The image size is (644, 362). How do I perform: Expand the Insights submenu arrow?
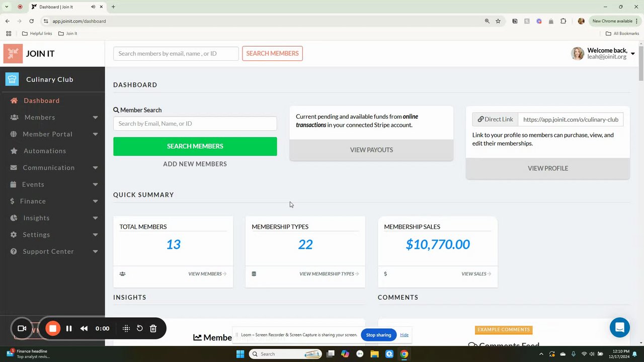[x=95, y=218]
